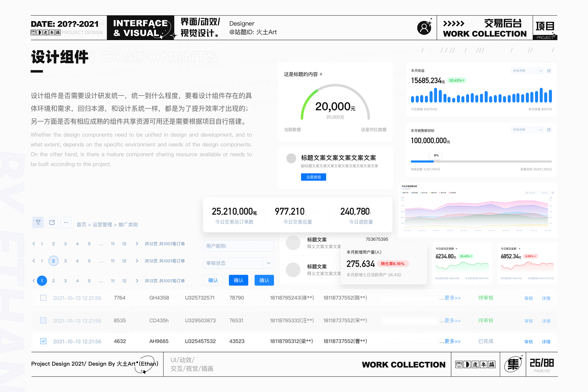Click order ID U325732571

coord(200,298)
